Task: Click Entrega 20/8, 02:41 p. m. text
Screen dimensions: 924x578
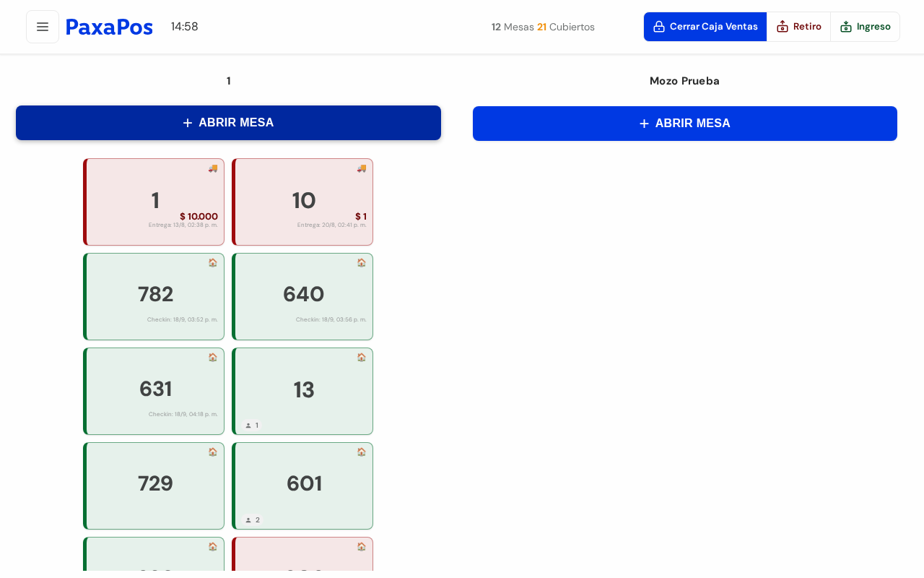Action: 332,225
